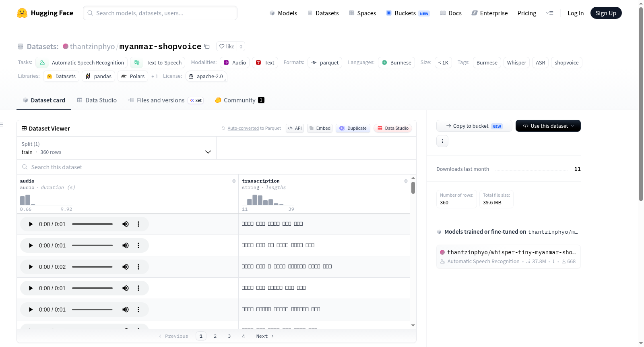The height and width of the screenshot is (347, 644).
Task: Expand the extra navigation menu icon
Action: [x=549, y=13]
